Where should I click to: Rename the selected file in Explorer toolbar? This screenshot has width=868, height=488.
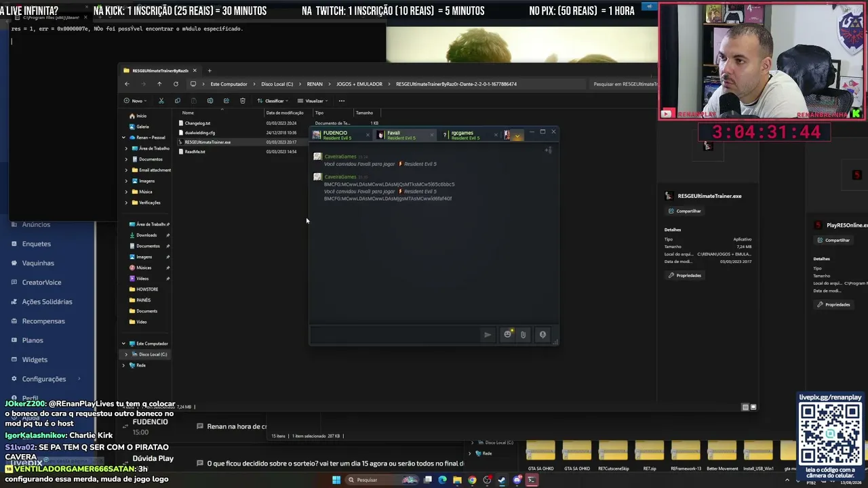tap(210, 101)
